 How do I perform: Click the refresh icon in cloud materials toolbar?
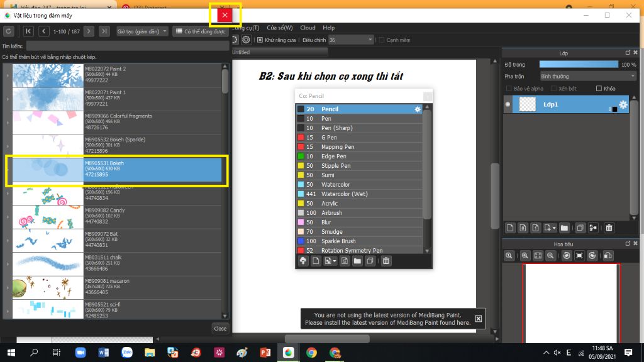(x=9, y=31)
